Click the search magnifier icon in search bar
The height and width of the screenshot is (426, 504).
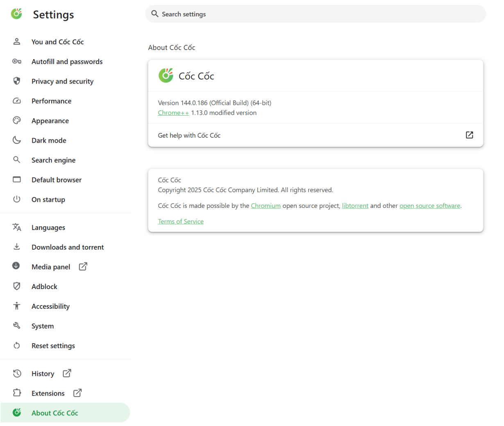pos(155,14)
